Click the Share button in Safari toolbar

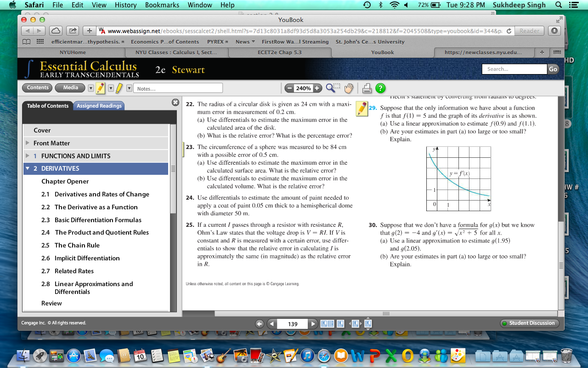[x=73, y=31]
